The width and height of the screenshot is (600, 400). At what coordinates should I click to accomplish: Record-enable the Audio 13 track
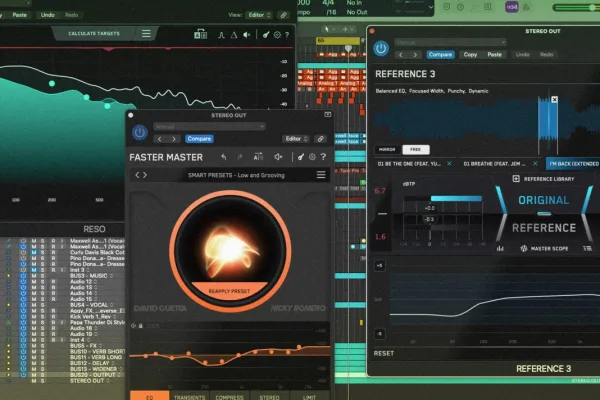click(53, 287)
